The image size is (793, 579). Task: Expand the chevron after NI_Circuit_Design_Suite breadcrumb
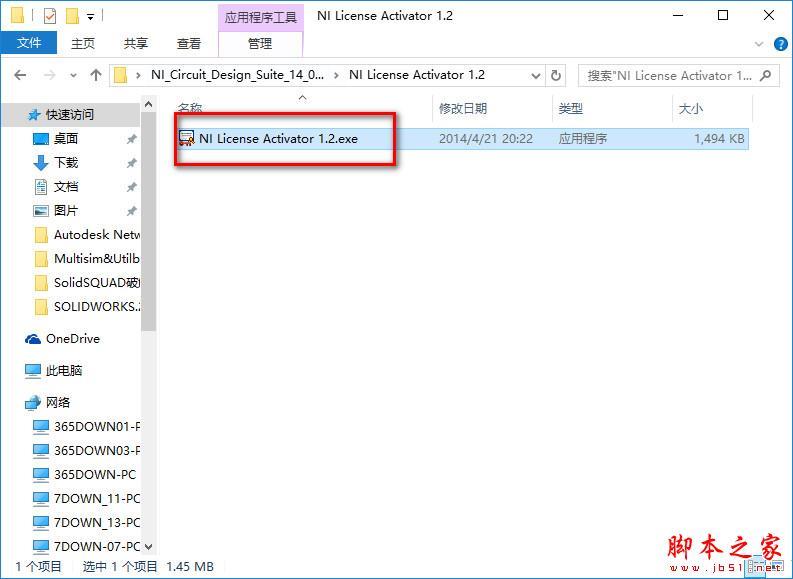point(336,75)
